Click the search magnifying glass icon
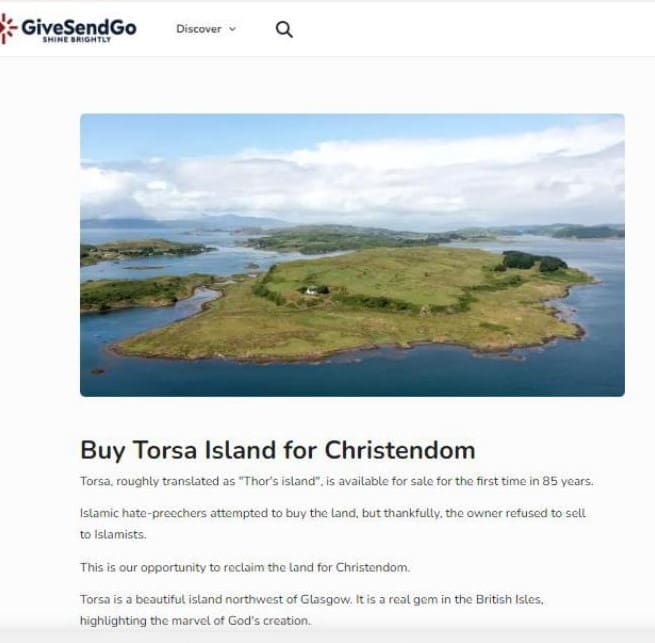The height and width of the screenshot is (643, 655). (x=284, y=29)
